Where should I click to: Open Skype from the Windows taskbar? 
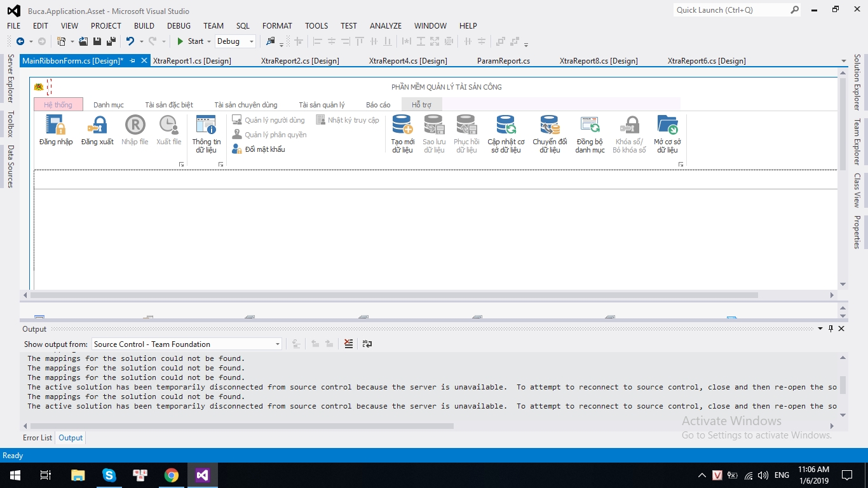[x=109, y=475]
